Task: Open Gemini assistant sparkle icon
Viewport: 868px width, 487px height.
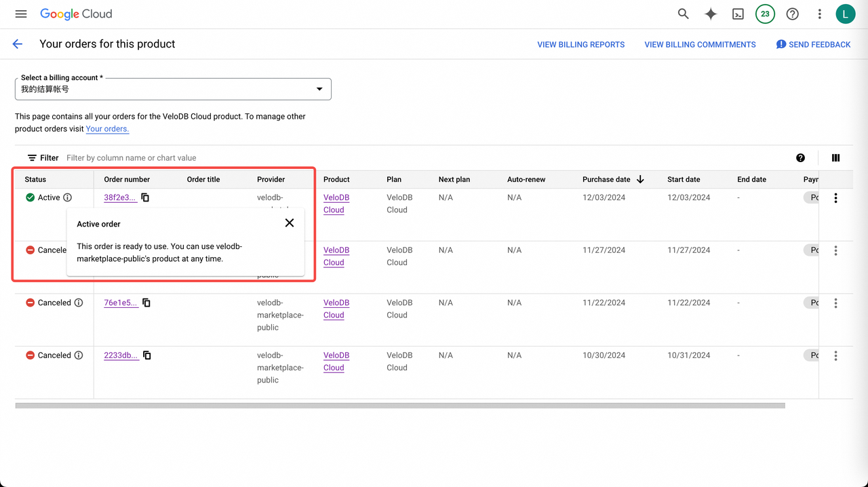Action: (710, 14)
